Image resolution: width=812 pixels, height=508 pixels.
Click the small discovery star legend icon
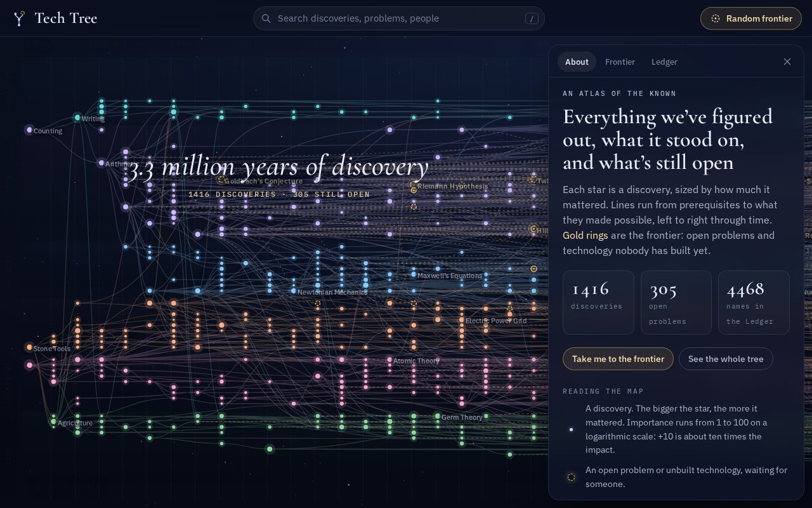pyautogui.click(x=571, y=429)
